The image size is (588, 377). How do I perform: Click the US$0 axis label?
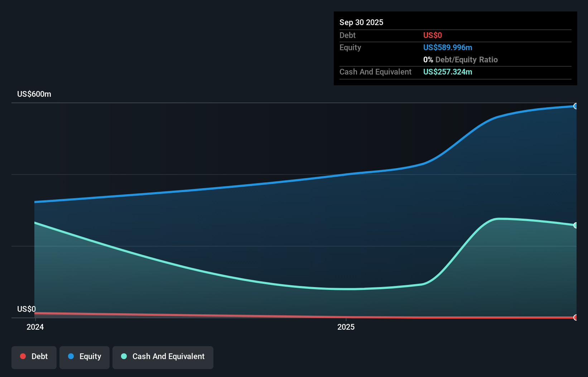coord(26,309)
